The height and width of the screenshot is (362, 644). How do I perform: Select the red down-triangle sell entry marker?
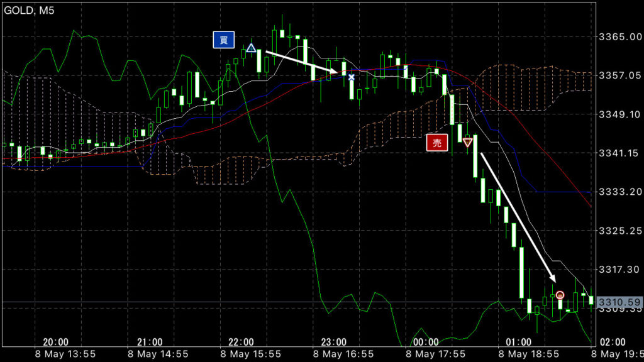click(467, 143)
